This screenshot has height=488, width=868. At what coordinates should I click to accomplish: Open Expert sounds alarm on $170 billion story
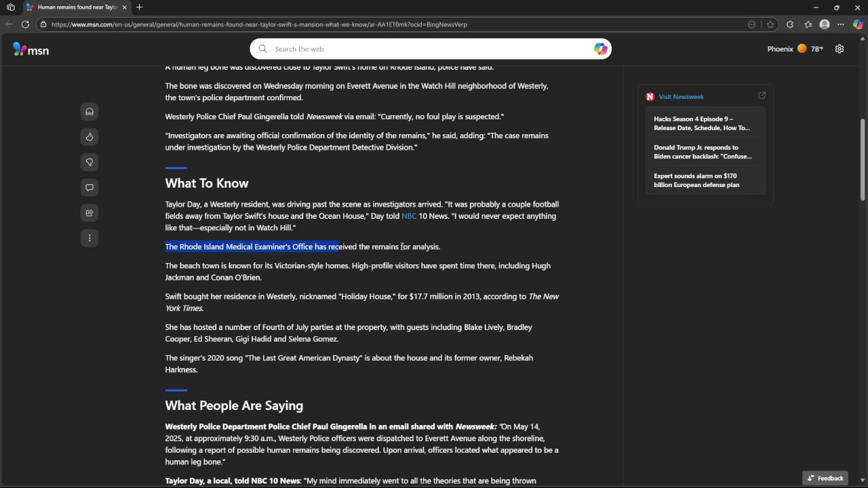tap(697, 180)
